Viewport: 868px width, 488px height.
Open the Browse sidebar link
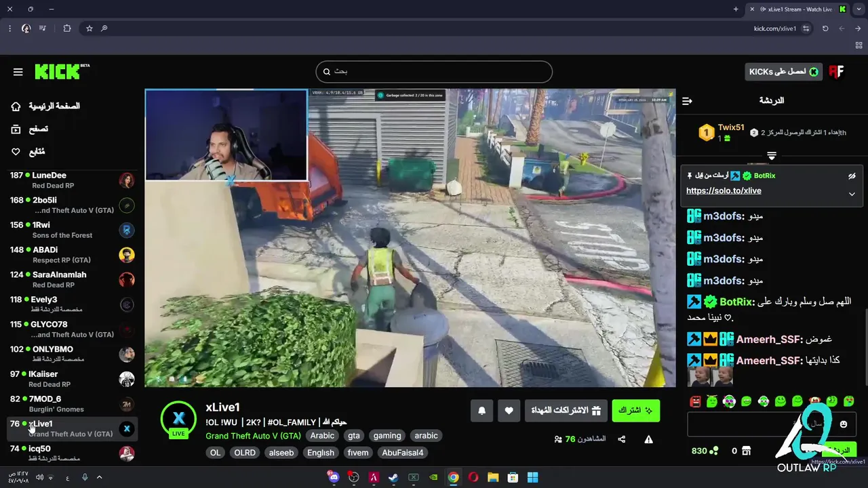pyautogui.click(x=30, y=129)
